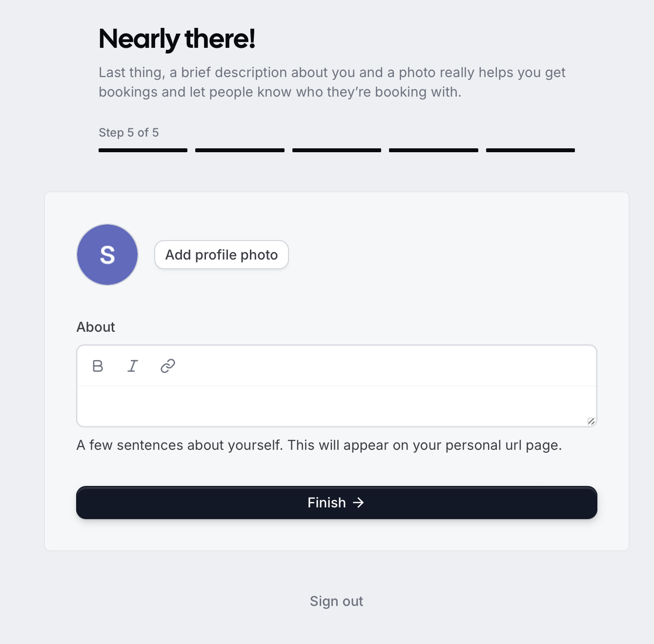Toggle bold formatting in About editor
This screenshot has height=644, width=654.
(98, 366)
